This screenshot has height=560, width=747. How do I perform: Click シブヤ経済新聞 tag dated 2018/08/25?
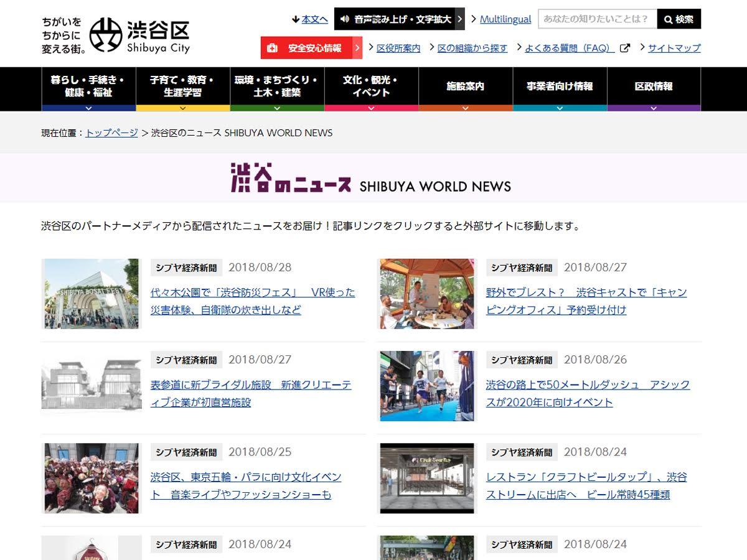[187, 452]
